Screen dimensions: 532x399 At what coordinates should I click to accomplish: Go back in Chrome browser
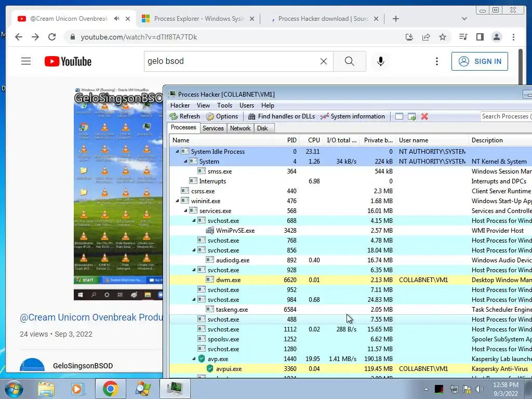19,37
